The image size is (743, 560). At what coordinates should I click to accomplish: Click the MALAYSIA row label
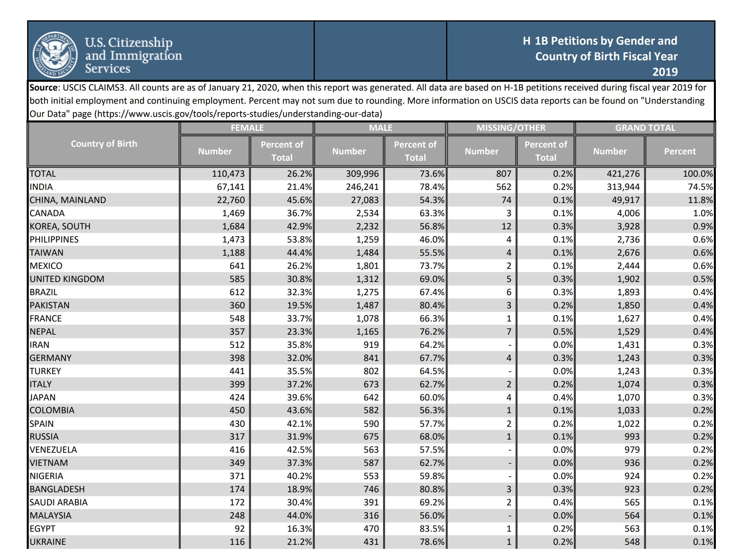50,516
